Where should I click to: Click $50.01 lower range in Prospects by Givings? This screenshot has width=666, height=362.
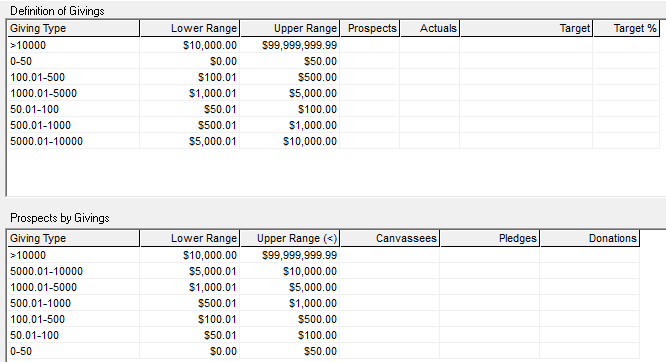pos(220,335)
